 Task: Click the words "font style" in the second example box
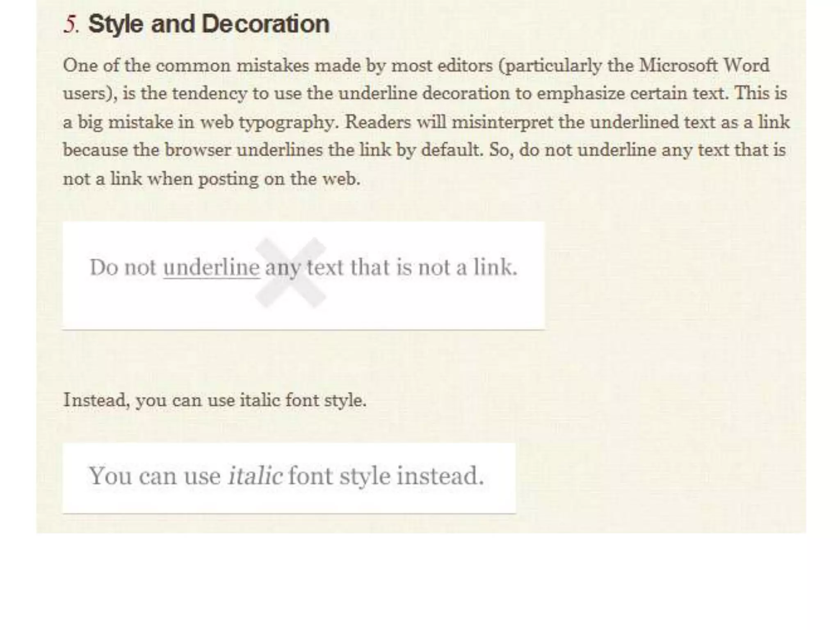339,476
